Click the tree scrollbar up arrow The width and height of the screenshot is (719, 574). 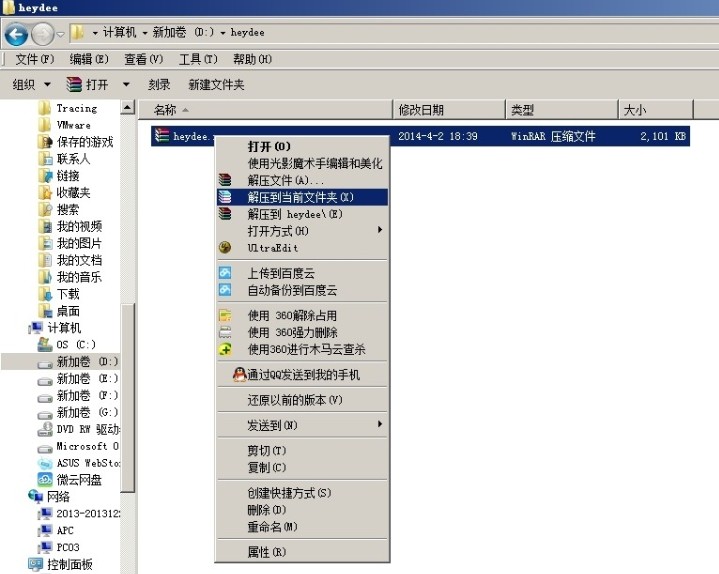(x=127, y=107)
